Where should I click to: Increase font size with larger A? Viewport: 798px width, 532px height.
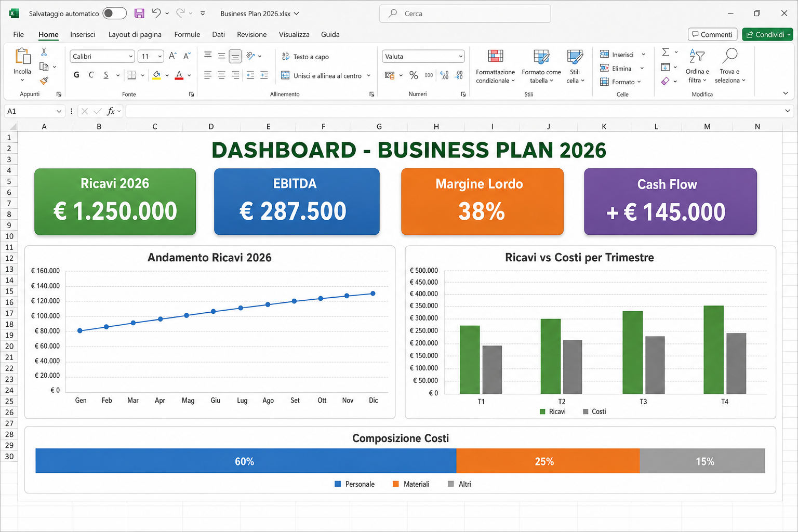pos(172,56)
